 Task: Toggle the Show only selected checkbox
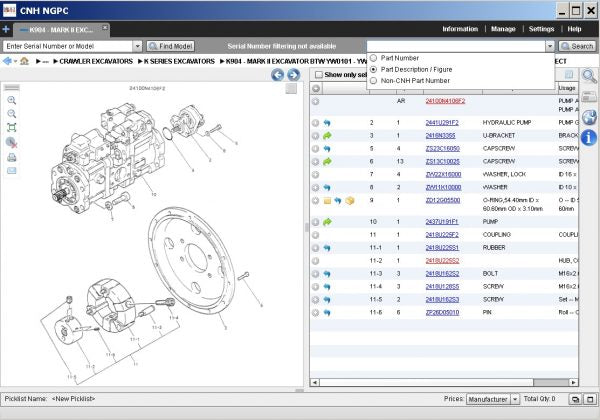pyautogui.click(x=318, y=75)
